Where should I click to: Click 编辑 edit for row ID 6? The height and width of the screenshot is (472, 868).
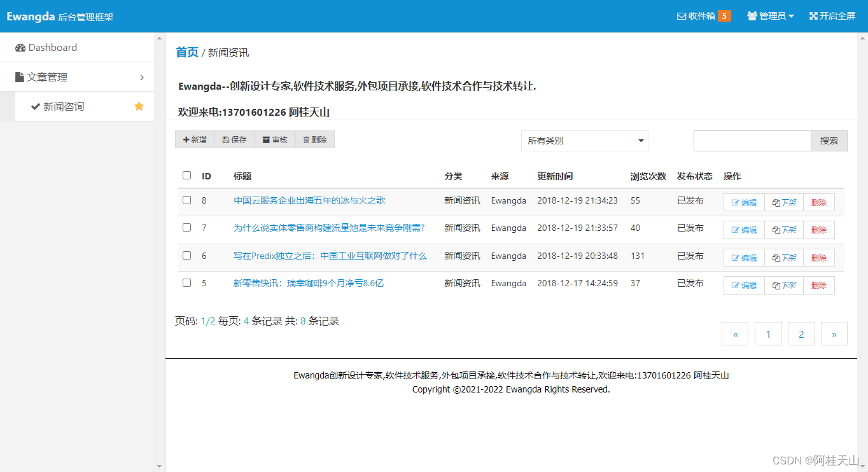point(744,258)
